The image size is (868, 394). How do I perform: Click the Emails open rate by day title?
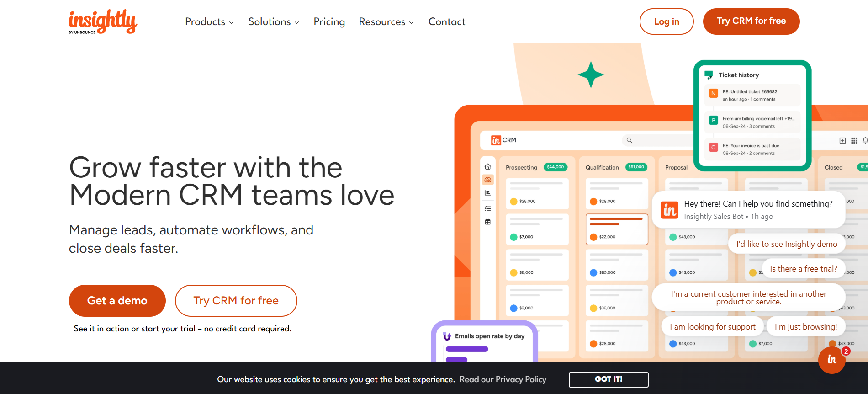[490, 336]
